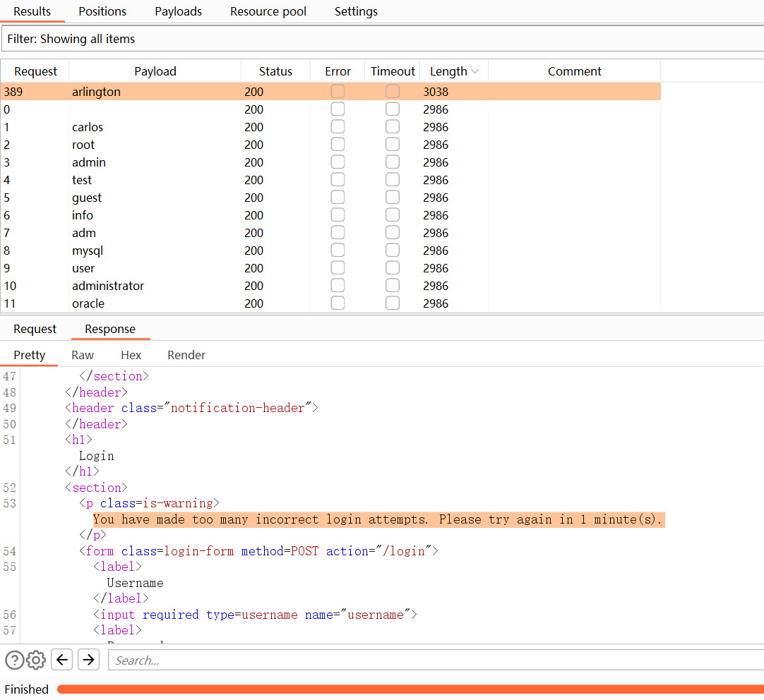Switch to the Request message tab
The height and width of the screenshot is (700, 764).
(35, 329)
